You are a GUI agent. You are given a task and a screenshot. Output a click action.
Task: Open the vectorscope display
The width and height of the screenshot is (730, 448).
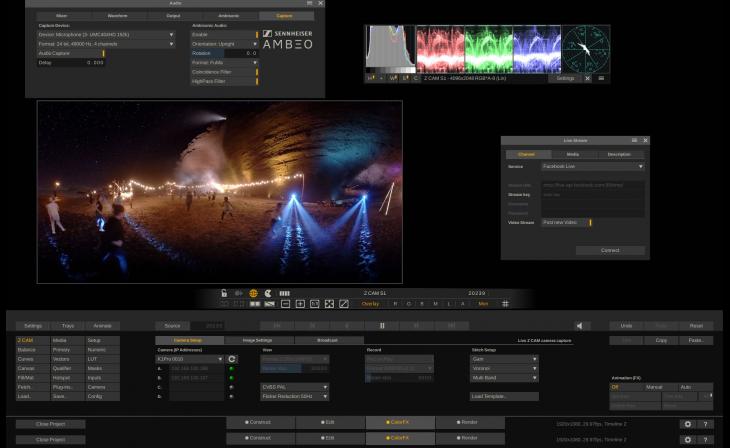click(586, 49)
